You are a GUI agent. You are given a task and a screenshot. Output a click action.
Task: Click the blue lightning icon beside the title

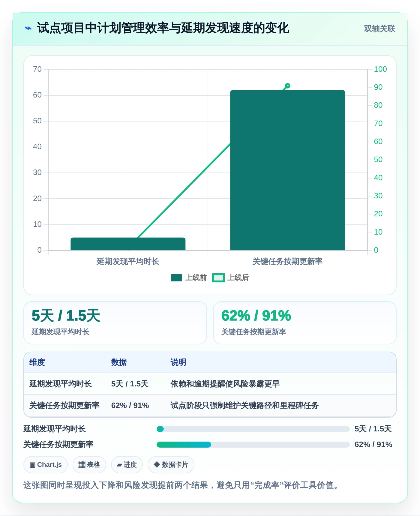click(x=28, y=28)
